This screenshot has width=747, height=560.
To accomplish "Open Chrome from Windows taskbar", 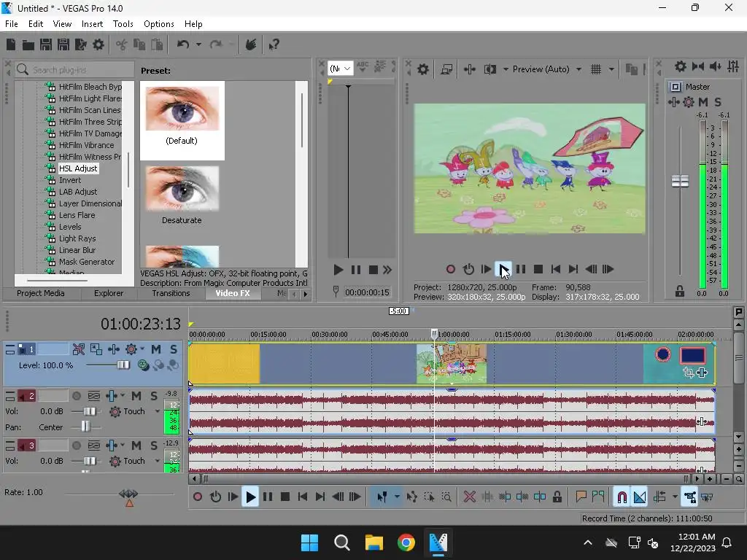I will pos(406,542).
